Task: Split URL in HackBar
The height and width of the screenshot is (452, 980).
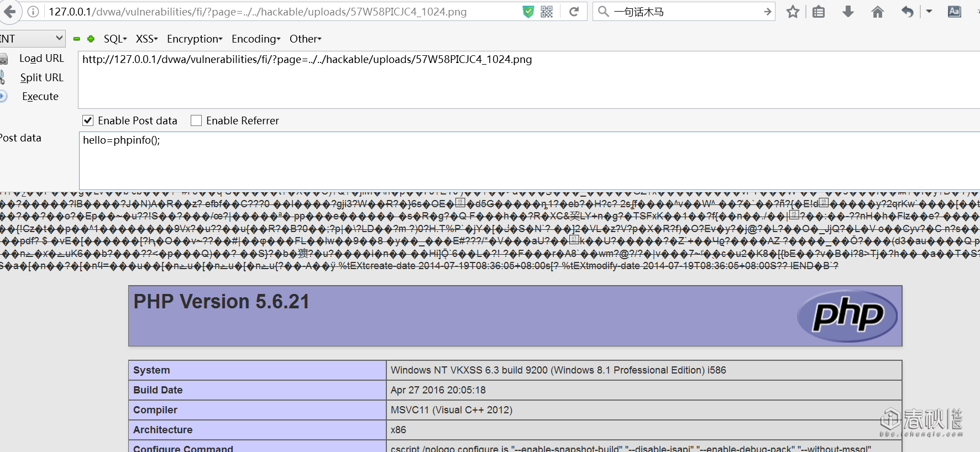Action: 41,77
